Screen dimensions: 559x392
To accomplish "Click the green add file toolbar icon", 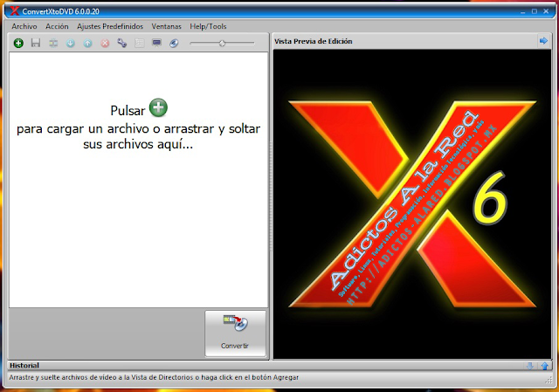I will click(18, 43).
